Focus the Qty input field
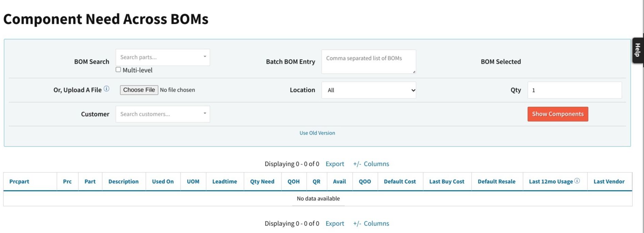This screenshot has height=233, width=644. [574, 90]
